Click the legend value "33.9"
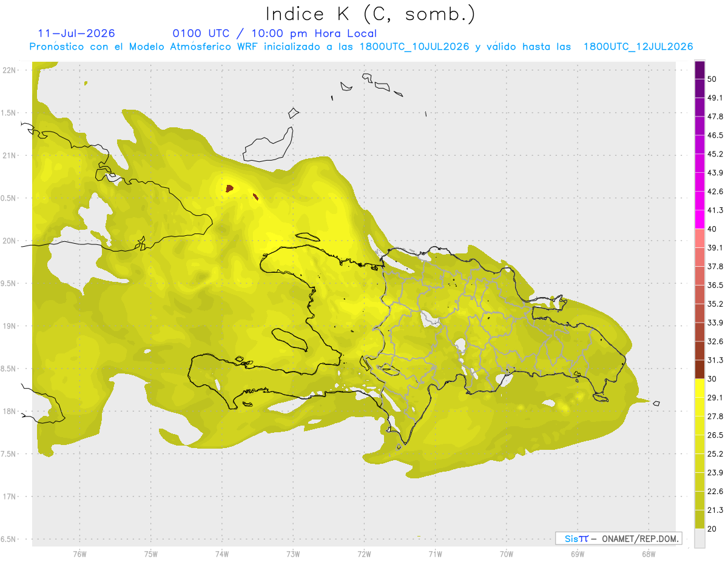The image size is (728, 562). [715, 323]
